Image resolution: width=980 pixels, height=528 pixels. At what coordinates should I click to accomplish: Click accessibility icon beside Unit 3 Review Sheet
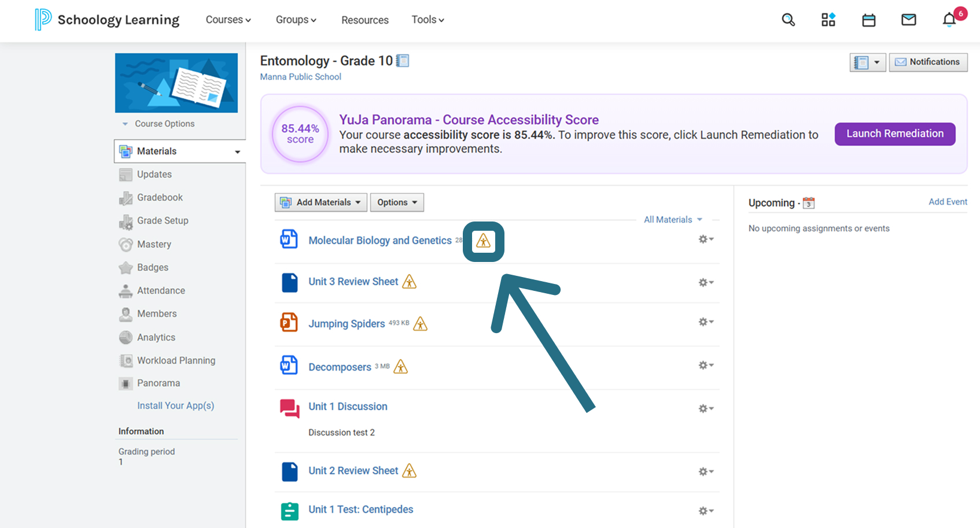tap(410, 282)
